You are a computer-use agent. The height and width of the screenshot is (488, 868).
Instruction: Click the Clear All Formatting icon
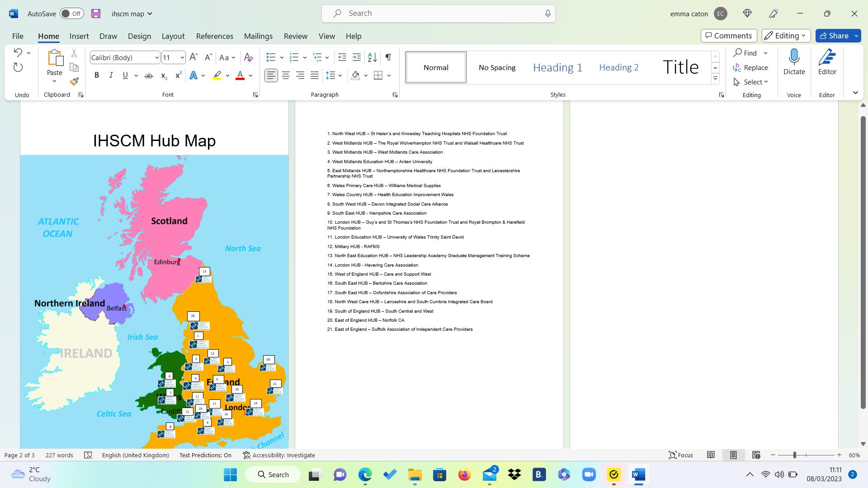248,57
